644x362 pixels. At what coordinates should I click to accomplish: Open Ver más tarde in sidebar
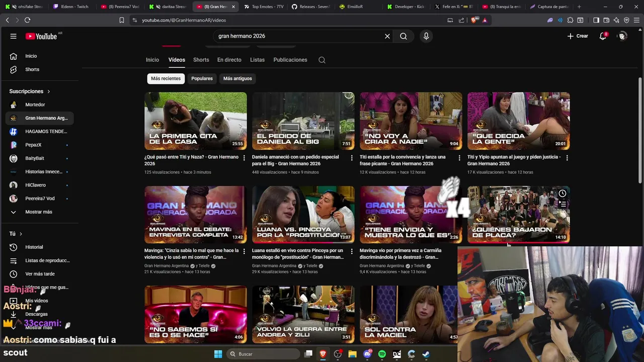39,274
